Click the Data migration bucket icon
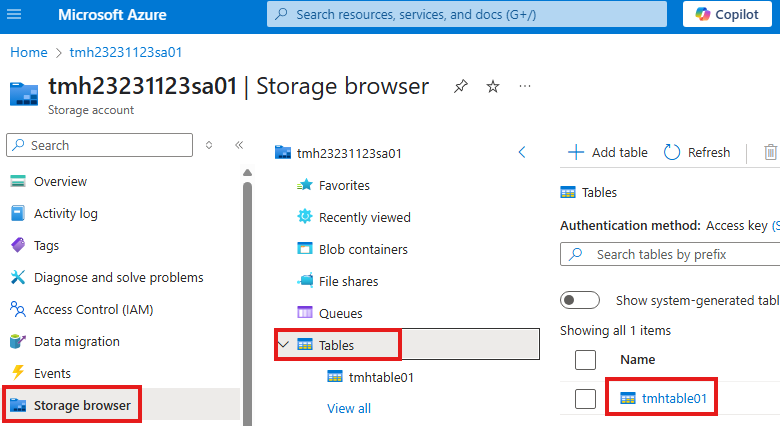 point(18,341)
